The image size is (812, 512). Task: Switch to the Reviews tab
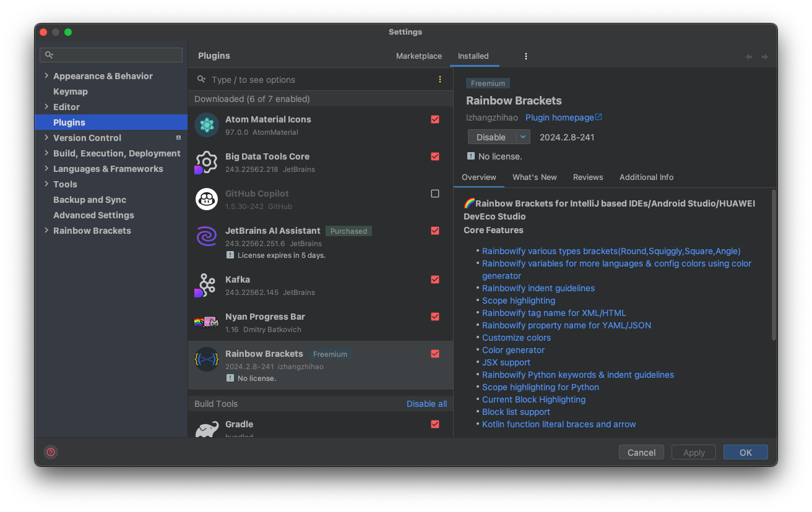pos(588,177)
